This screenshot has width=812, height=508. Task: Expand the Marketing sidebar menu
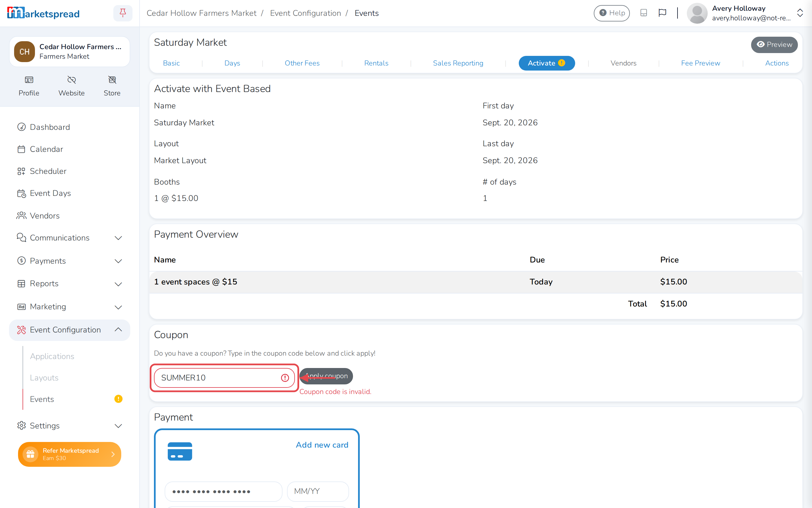click(69, 306)
